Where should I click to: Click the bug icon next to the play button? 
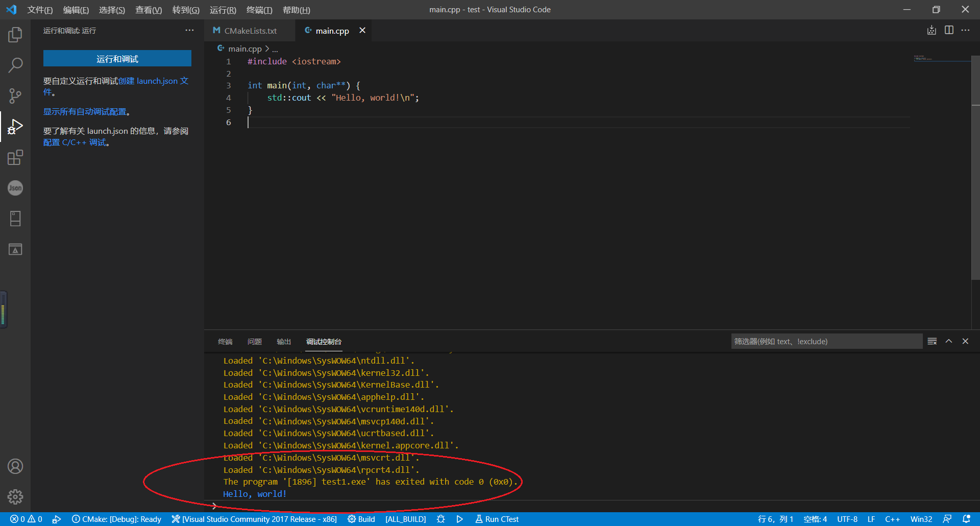tap(440, 519)
